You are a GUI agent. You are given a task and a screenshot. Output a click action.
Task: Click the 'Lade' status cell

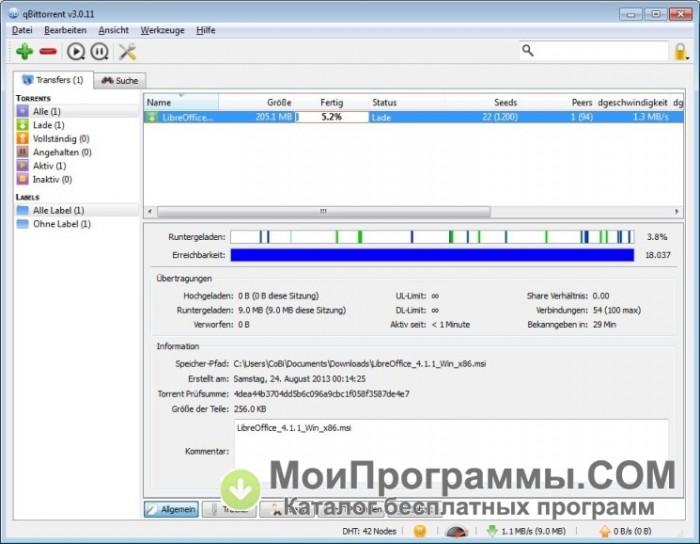(x=381, y=117)
